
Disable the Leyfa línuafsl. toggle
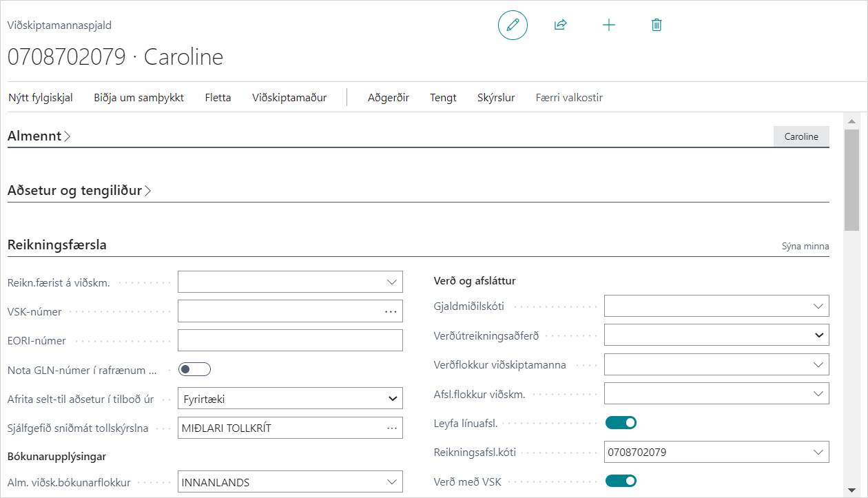620,422
